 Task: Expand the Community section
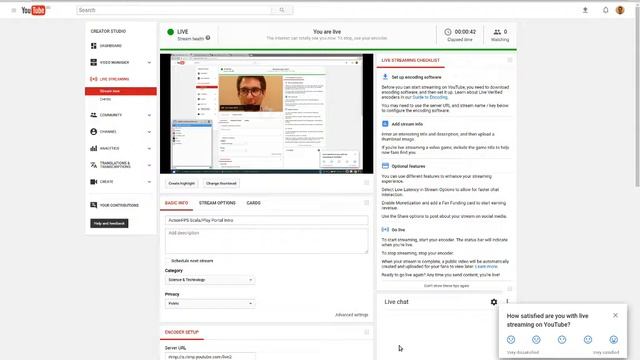point(149,115)
